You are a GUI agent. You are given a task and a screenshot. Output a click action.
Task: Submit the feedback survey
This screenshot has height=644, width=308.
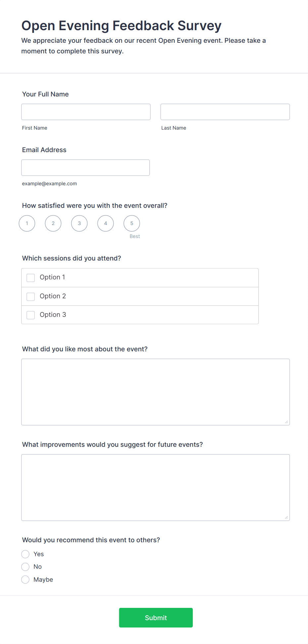coord(156,617)
